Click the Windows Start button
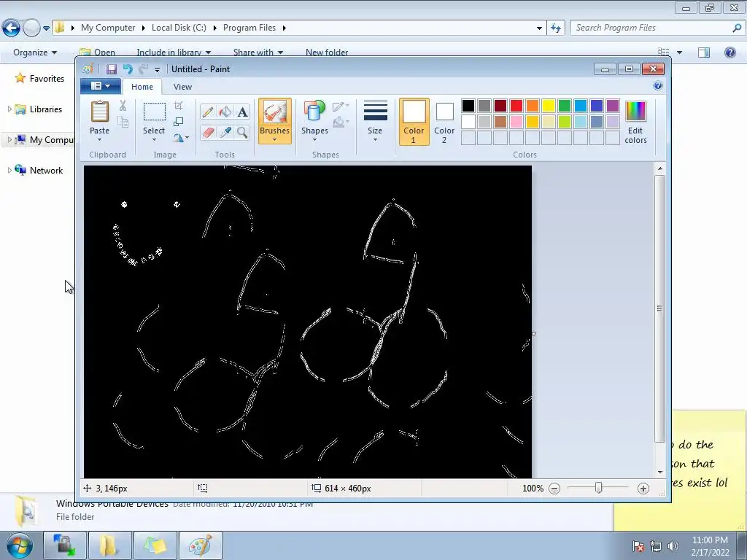Image resolution: width=747 pixels, height=560 pixels. [x=19, y=545]
